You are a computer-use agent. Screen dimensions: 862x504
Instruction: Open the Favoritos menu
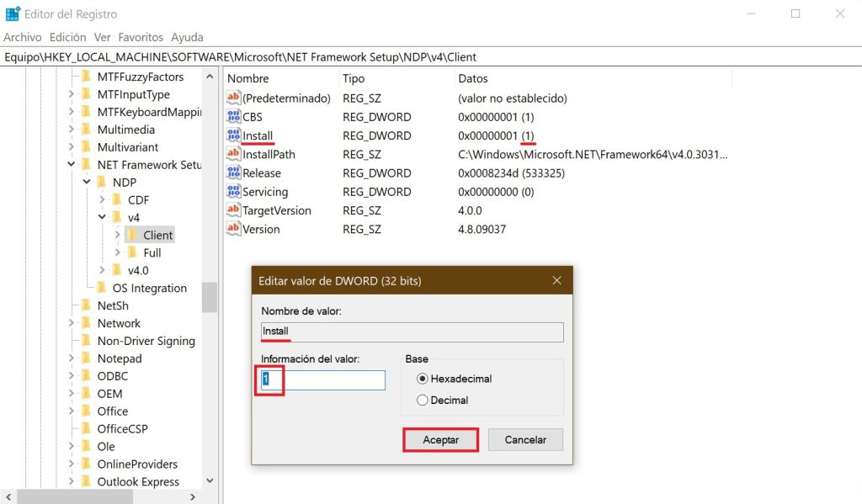pos(140,37)
